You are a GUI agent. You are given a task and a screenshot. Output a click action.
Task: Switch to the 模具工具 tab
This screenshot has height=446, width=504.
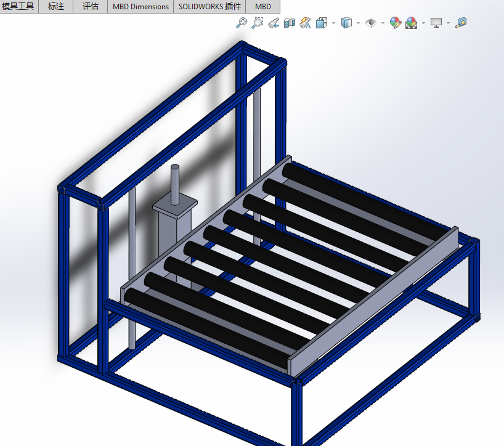pyautogui.click(x=18, y=7)
